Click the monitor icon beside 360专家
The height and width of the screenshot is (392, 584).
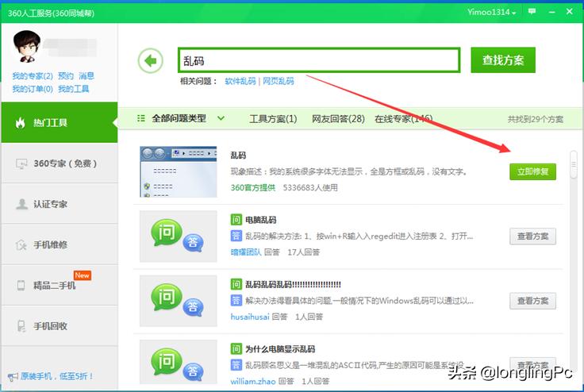(x=21, y=163)
